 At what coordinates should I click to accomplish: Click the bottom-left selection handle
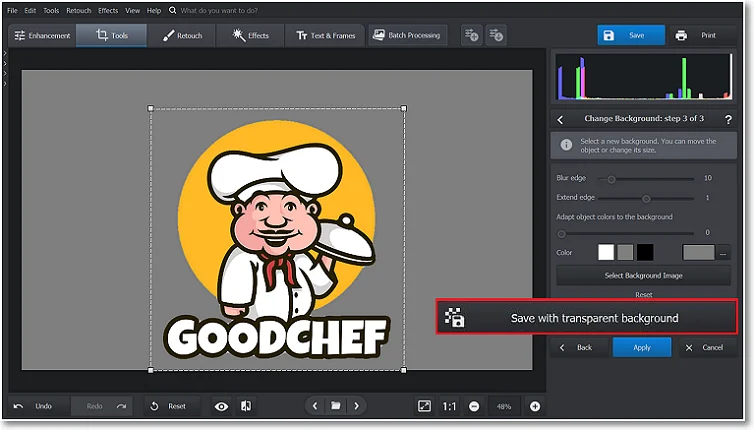click(x=151, y=370)
